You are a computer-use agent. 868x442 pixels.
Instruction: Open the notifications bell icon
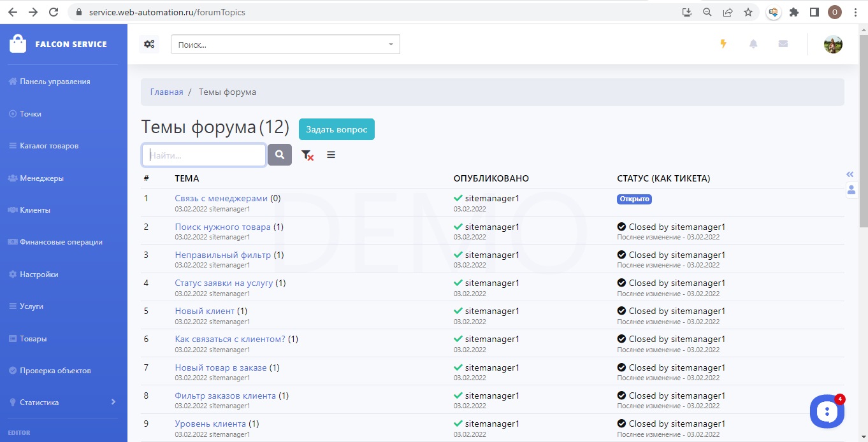[x=753, y=44]
